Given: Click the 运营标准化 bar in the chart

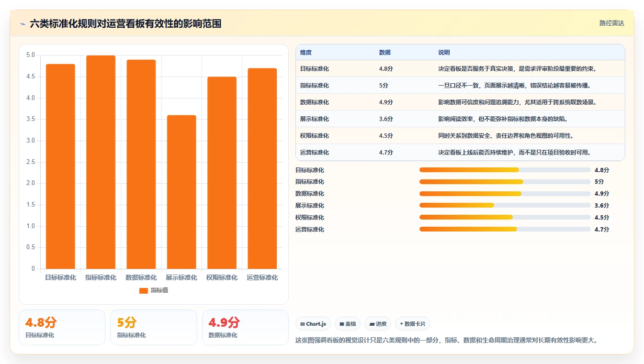Looking at the screenshot, I should tap(262, 168).
